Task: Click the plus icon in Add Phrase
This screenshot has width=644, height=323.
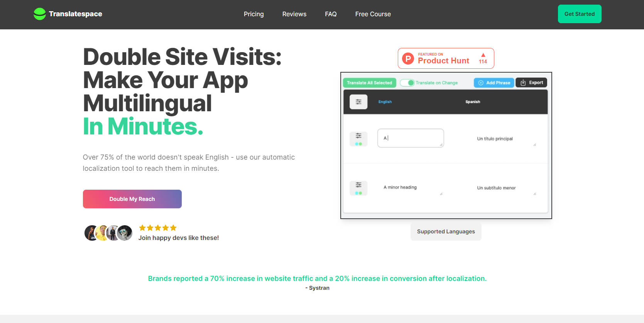Action: 481,83
